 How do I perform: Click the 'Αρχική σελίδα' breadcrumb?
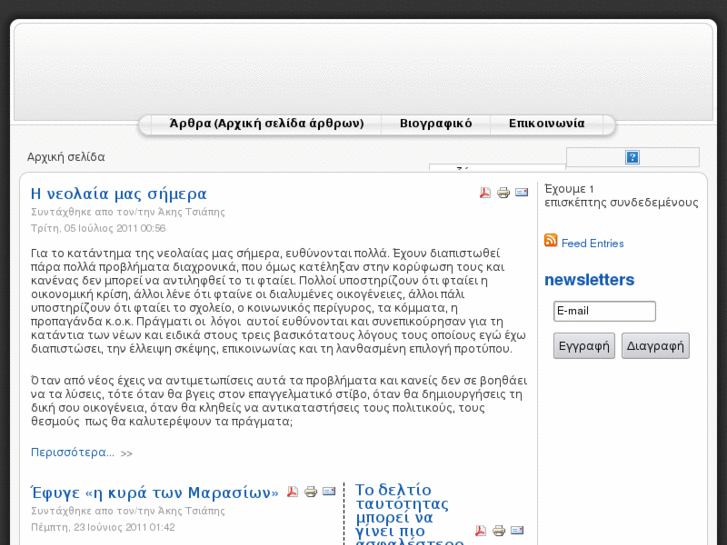click(66, 157)
